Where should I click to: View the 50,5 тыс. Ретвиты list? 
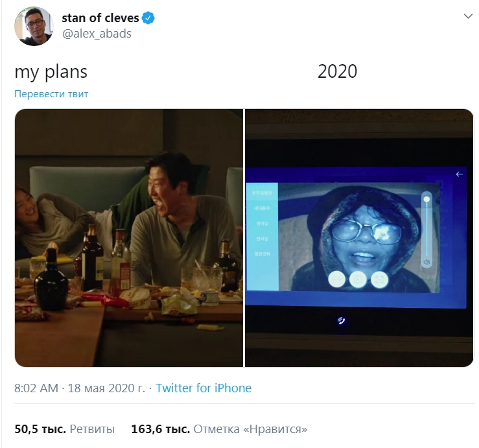(x=65, y=429)
